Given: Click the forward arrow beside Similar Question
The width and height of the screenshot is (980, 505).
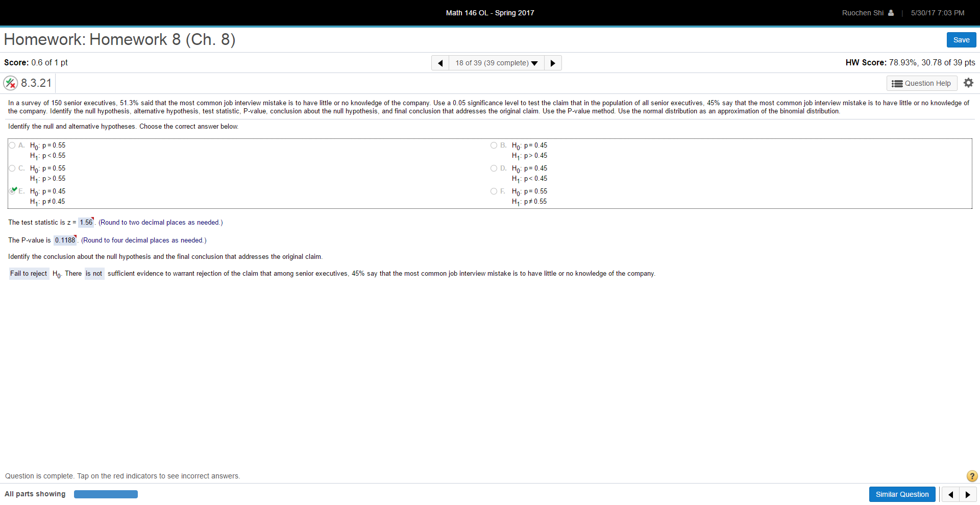Looking at the screenshot, I should pyautogui.click(x=968, y=494).
